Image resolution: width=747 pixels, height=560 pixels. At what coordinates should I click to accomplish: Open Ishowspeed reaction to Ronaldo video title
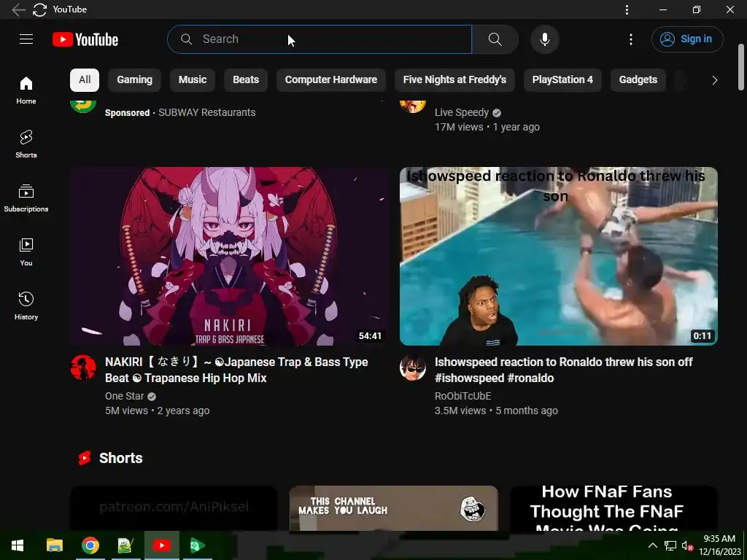click(x=564, y=370)
